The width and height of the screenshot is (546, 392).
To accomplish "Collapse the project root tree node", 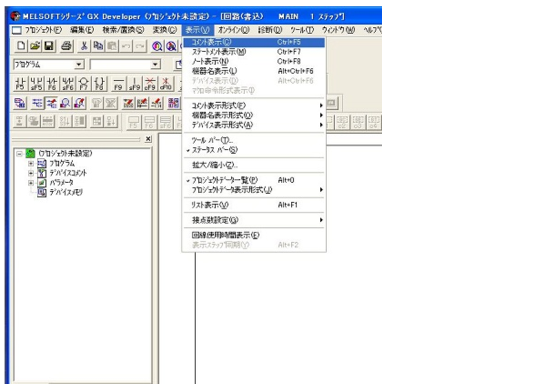I will [19, 154].
